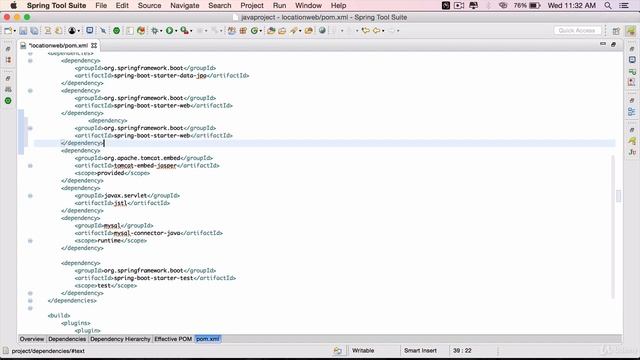The image size is (640, 360).
Task: Open the New Java Class dropdown arrow
Action: click(260, 31)
